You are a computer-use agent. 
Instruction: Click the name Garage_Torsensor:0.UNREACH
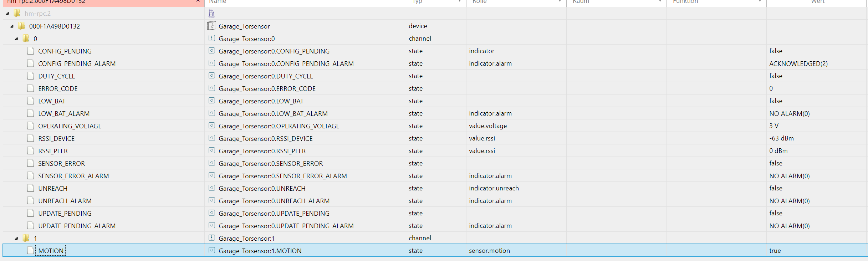(x=262, y=188)
